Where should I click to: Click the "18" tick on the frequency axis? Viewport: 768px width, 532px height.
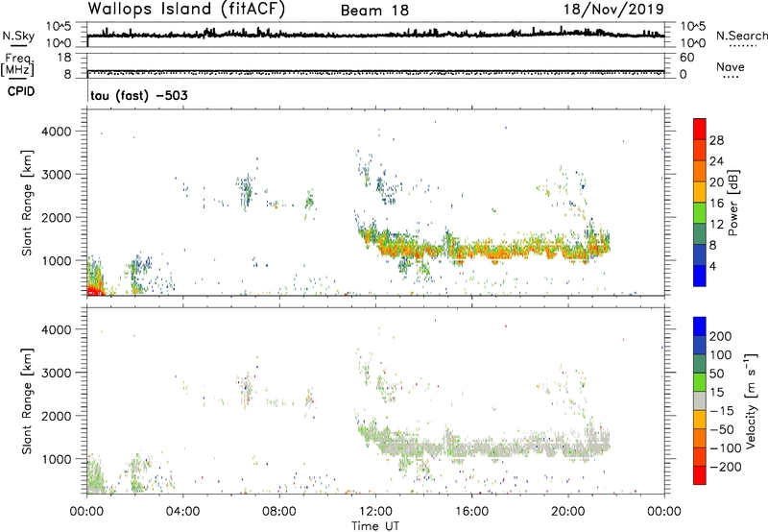pyautogui.click(x=64, y=58)
